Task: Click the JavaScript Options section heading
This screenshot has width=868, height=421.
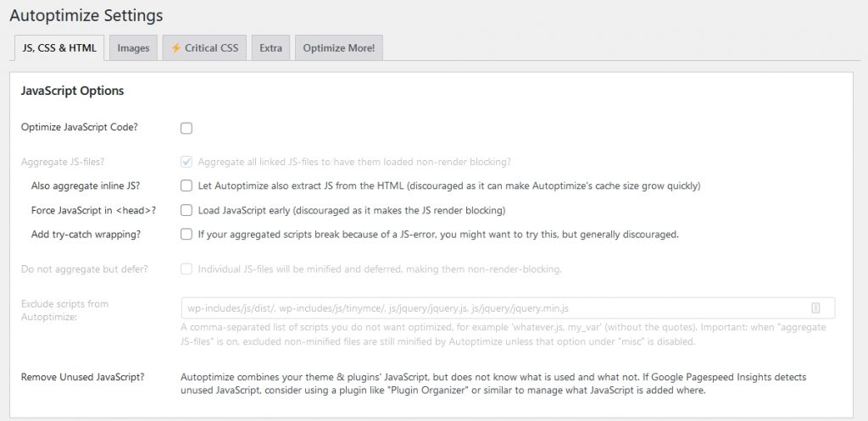Action: (72, 91)
